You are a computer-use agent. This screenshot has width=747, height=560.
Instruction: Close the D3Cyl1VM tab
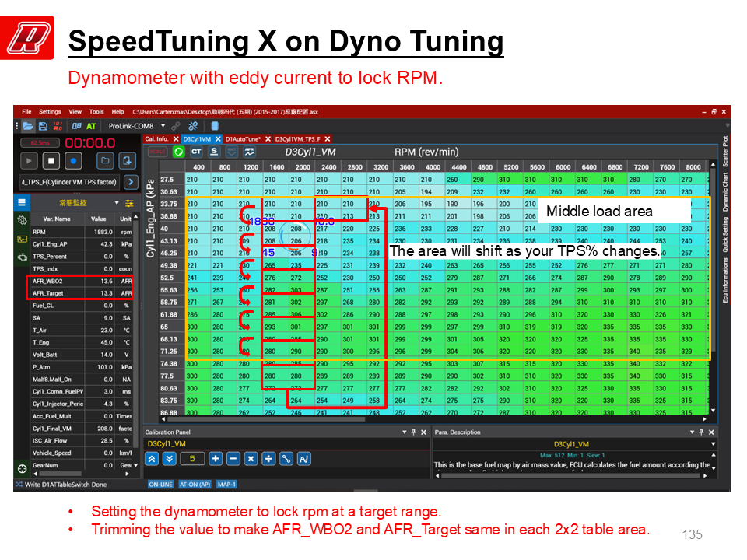click(x=218, y=139)
